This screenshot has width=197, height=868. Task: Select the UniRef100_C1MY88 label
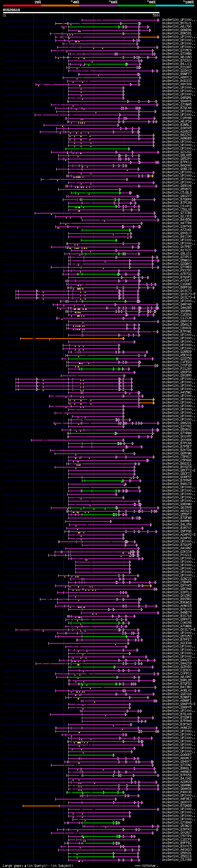(x=177, y=118)
